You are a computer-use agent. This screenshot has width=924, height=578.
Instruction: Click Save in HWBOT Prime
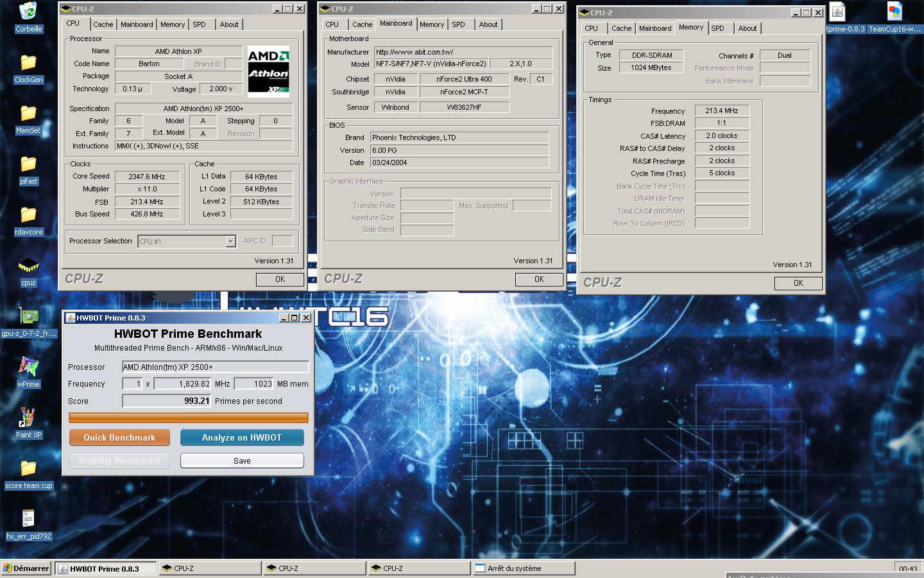(242, 460)
